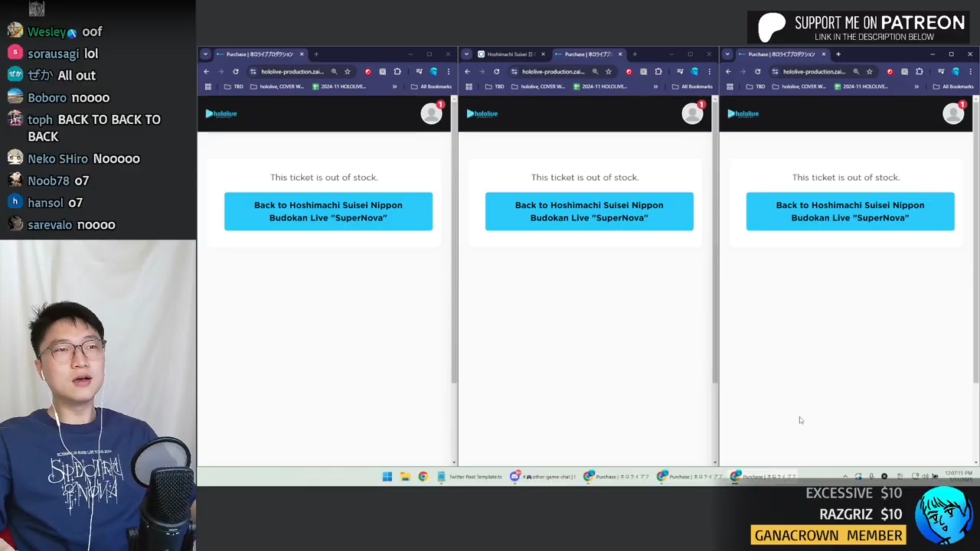The width and height of the screenshot is (980, 551).
Task: Expand the tab search dropdown in the right window
Action: [727, 54]
